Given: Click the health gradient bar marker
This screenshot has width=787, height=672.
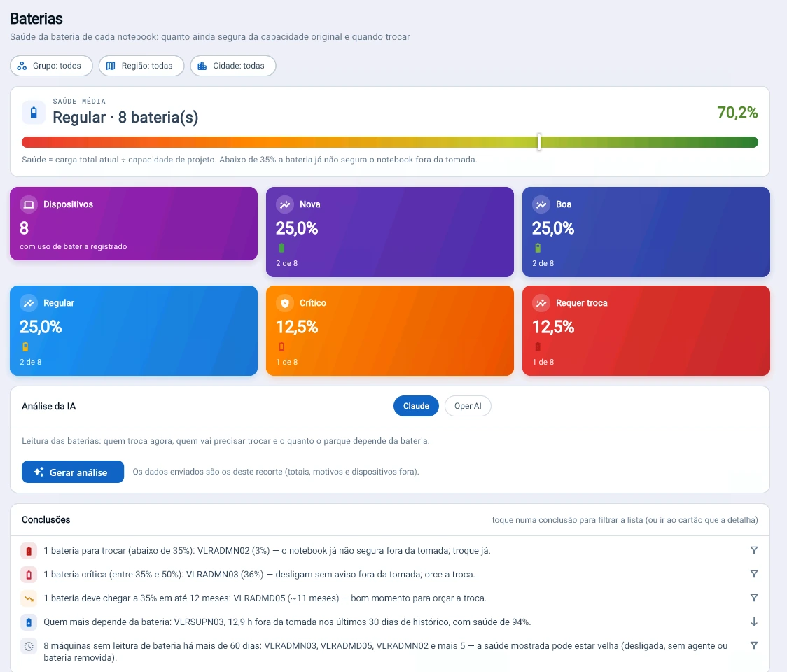Looking at the screenshot, I should (x=539, y=142).
